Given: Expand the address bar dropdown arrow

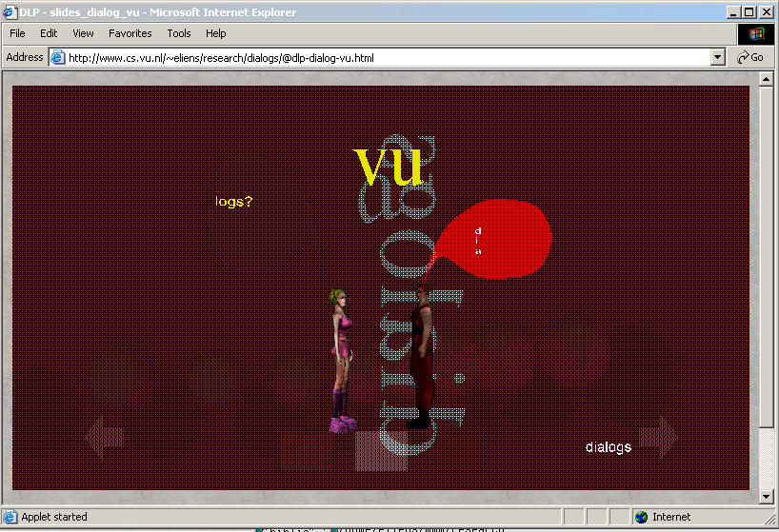Looking at the screenshot, I should point(717,57).
